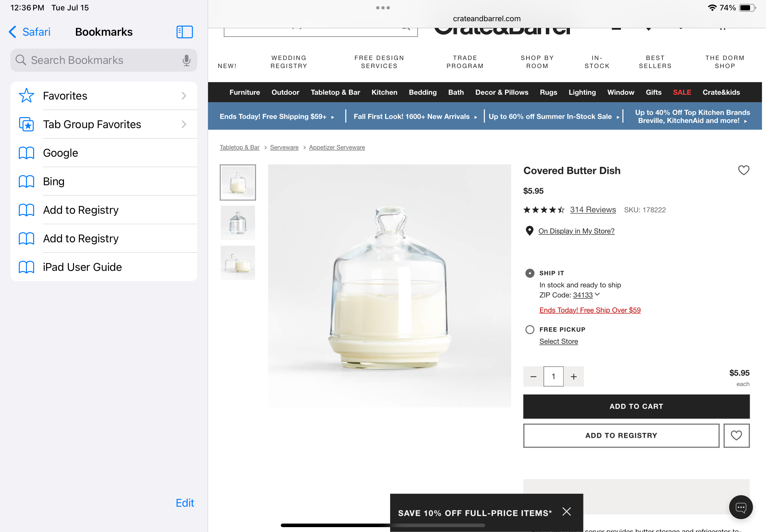
Task: Tap the Safari back chevron
Action: pos(13,32)
